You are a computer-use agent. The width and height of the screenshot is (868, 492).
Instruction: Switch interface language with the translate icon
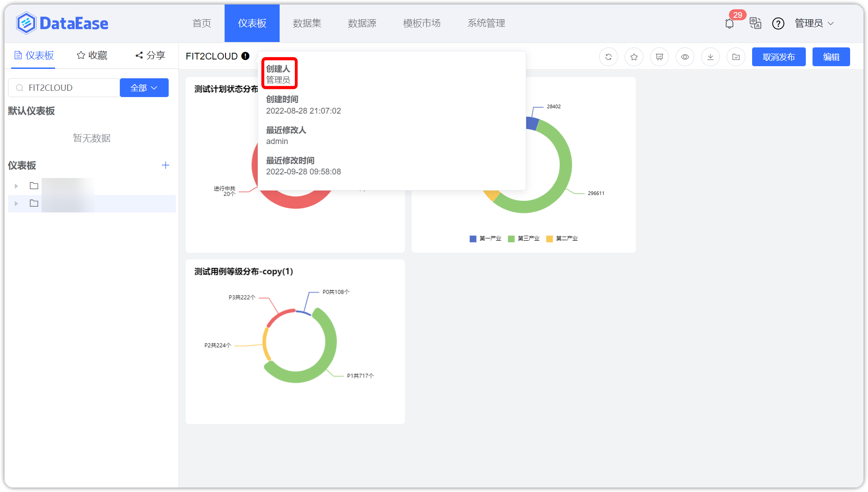click(755, 24)
